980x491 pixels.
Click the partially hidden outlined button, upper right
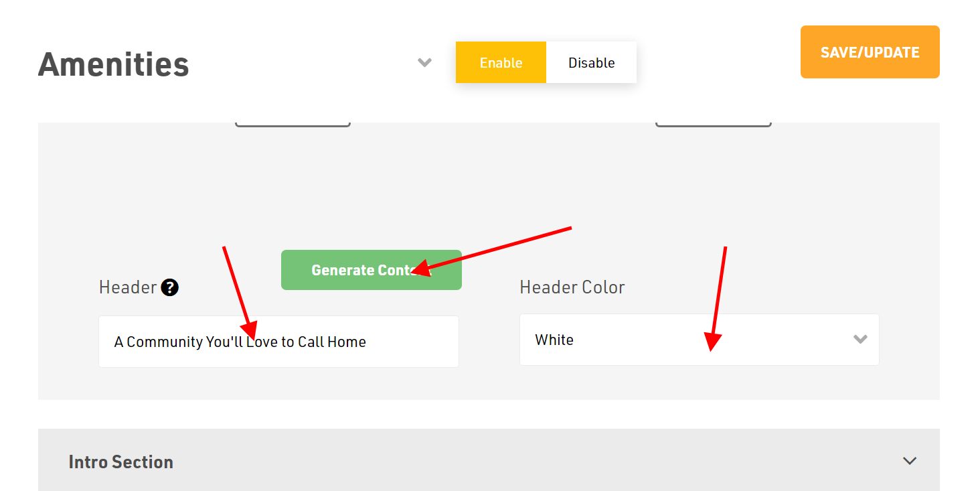click(x=713, y=124)
